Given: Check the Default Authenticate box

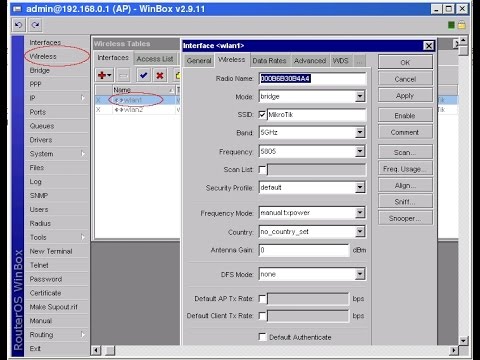Looking at the screenshot, I should pos(263,337).
